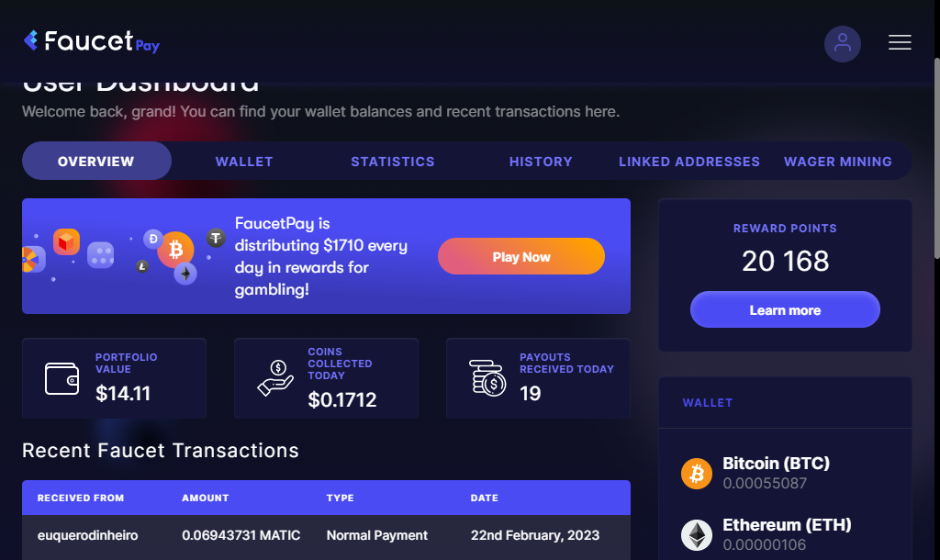Click the Ethereum wallet icon
The width and height of the screenshot is (940, 560).
697,535
